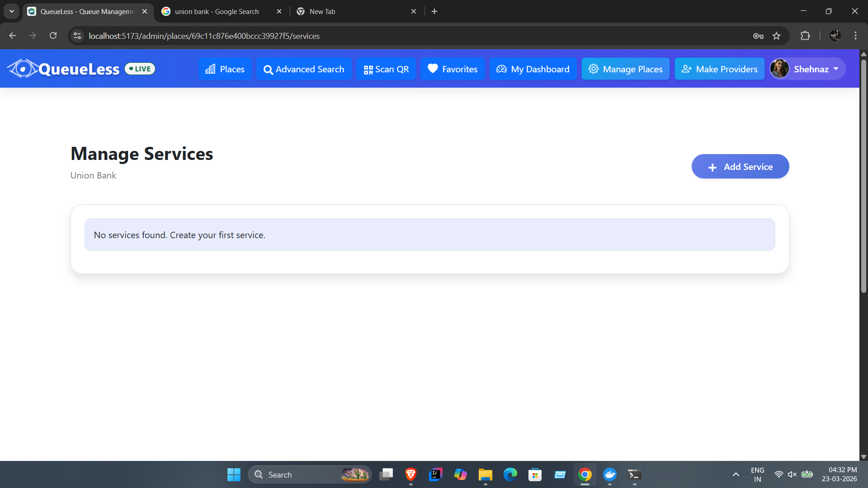Image resolution: width=868 pixels, height=488 pixels.
Task: Open IntelliJ IDEA from taskbar
Action: (x=435, y=474)
